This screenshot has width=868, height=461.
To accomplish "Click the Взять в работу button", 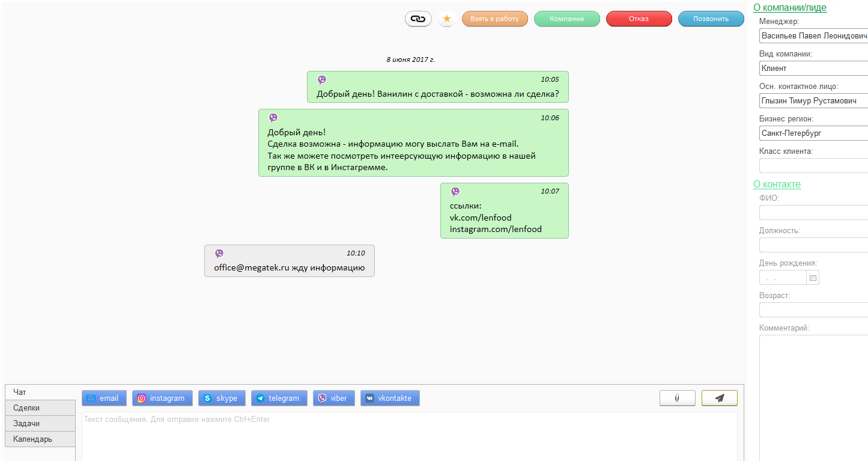I will [494, 19].
